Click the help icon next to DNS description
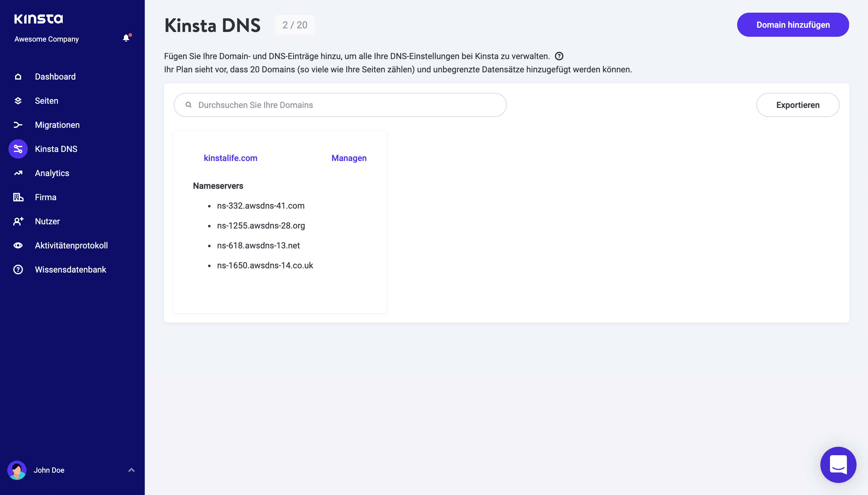 559,56
